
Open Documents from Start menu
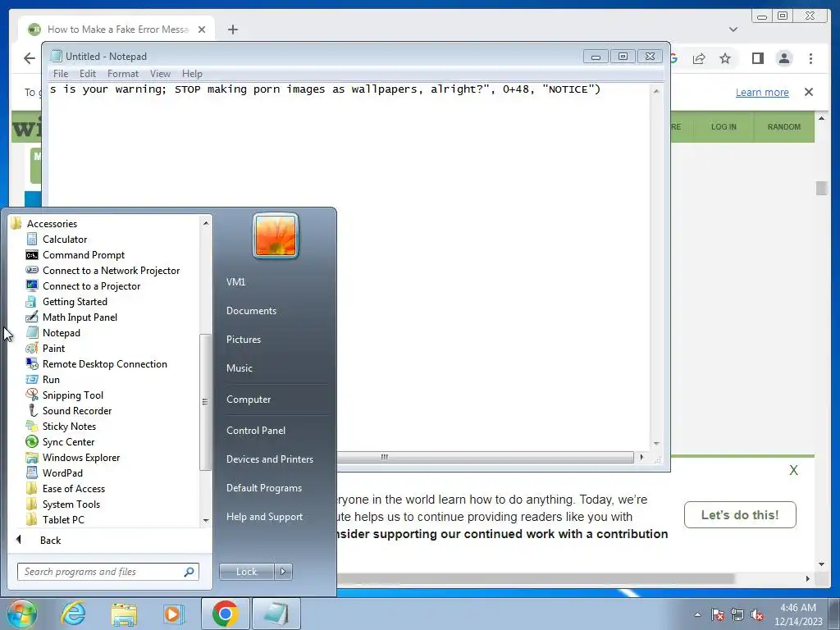click(251, 311)
